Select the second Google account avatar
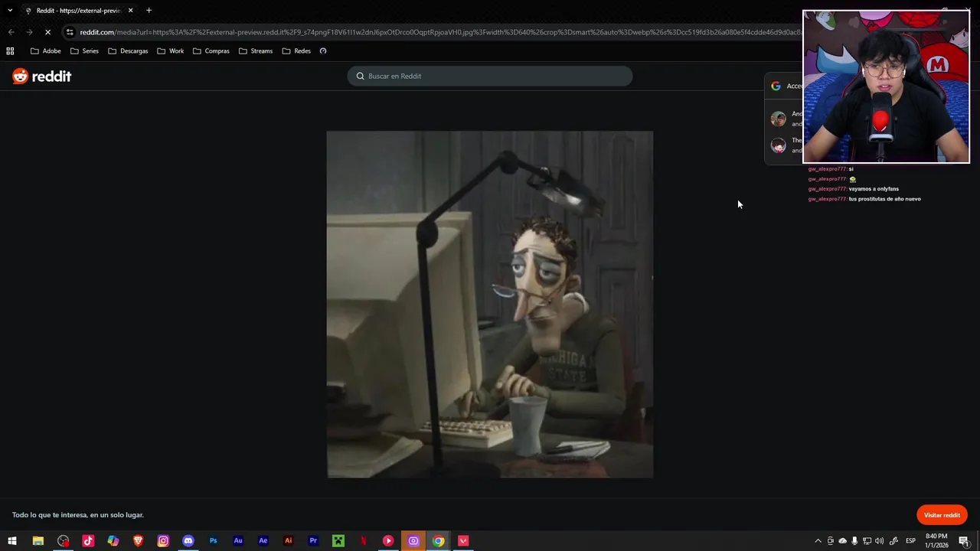The height and width of the screenshot is (551, 980). pyautogui.click(x=778, y=145)
